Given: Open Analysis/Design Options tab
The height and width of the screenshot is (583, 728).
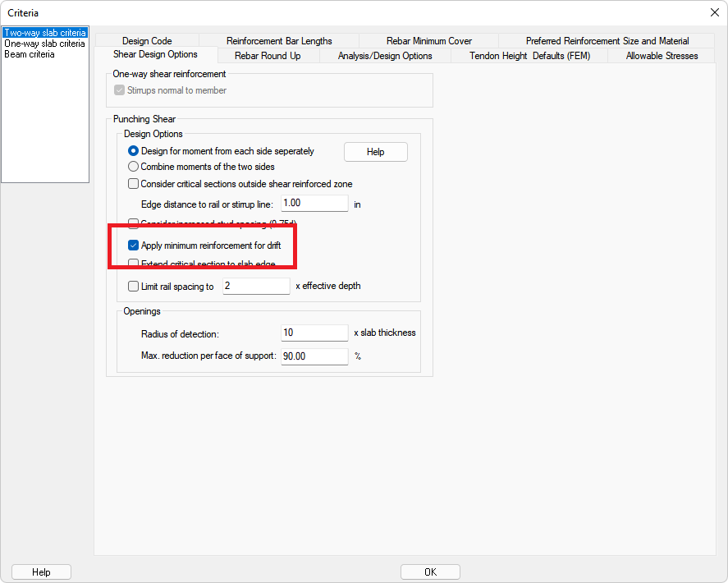Looking at the screenshot, I should (385, 56).
